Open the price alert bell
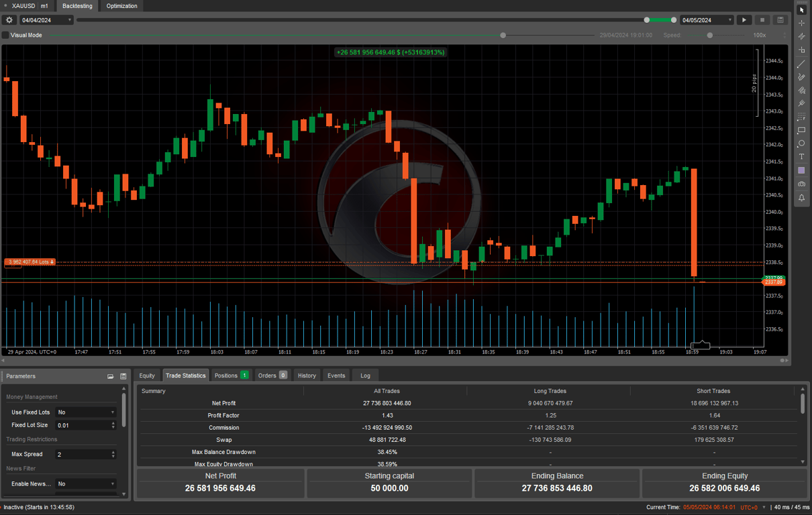 pyautogui.click(x=801, y=197)
